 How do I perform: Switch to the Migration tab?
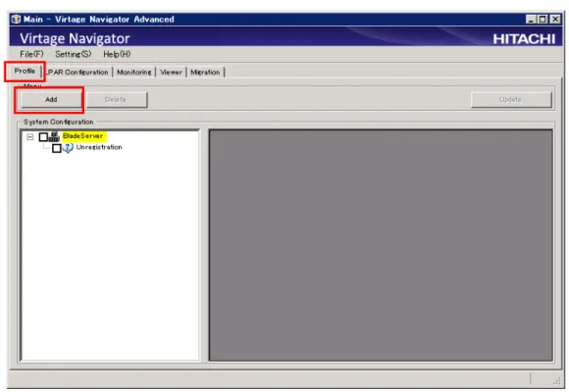tap(205, 73)
